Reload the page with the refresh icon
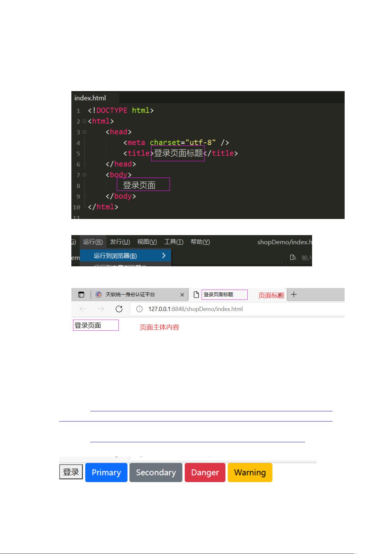Image resolution: width=392 pixels, height=554 pixels. (x=119, y=309)
